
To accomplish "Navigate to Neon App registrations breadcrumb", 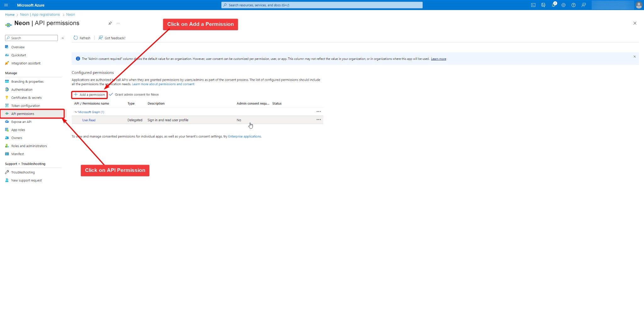I will 40,14.
